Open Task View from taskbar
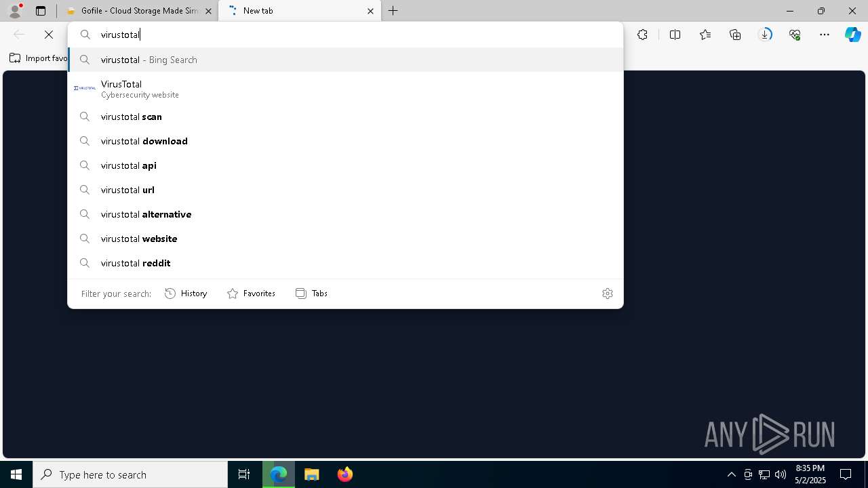Image resolution: width=868 pixels, height=488 pixels. coord(244,474)
